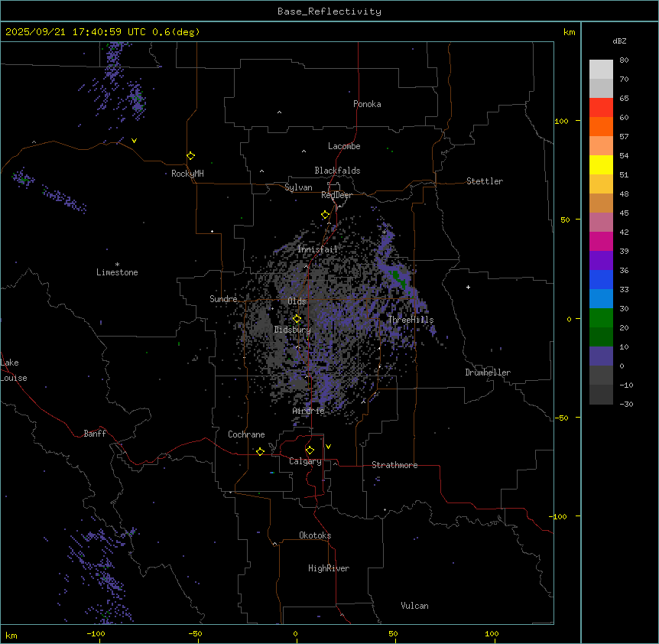The image size is (659, 644).
Task: Click the Ponoka city label
Action: [367, 104]
